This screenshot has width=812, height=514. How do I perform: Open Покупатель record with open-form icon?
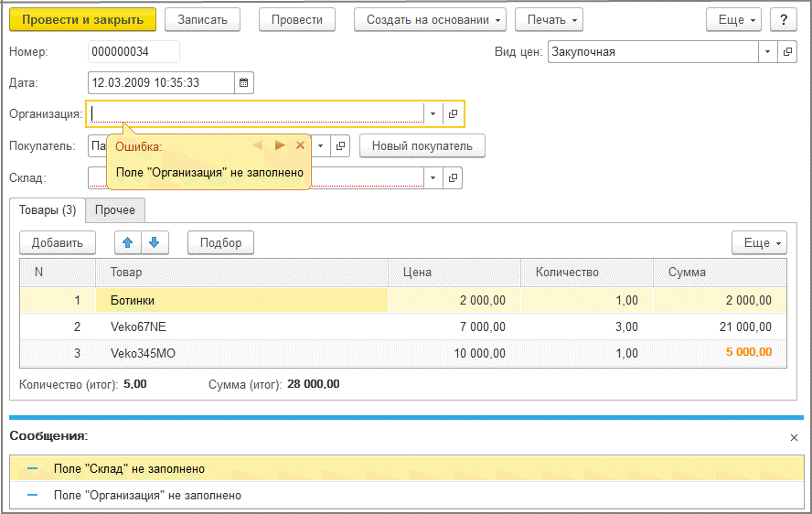(x=340, y=146)
